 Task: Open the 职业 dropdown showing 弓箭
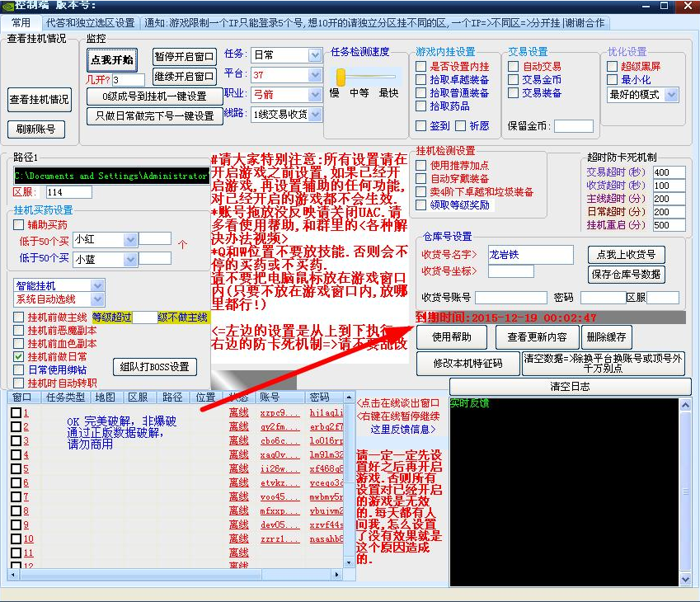tap(314, 95)
